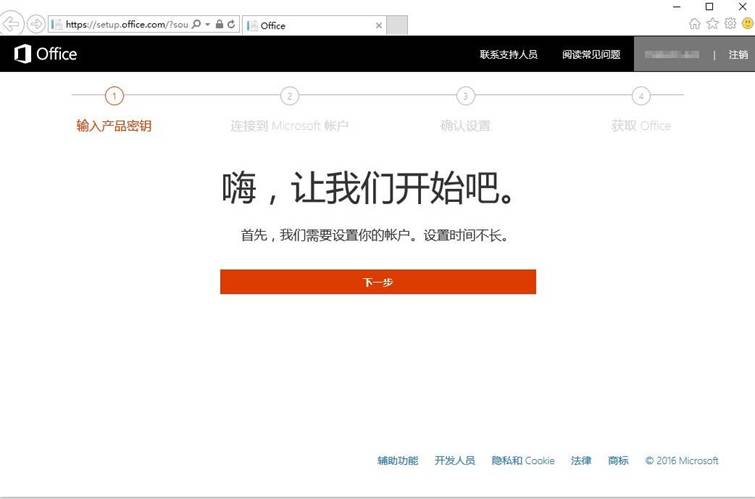Screen dimensions: 755x499
Task: Open 联系支持人员 link
Action: pyautogui.click(x=508, y=54)
